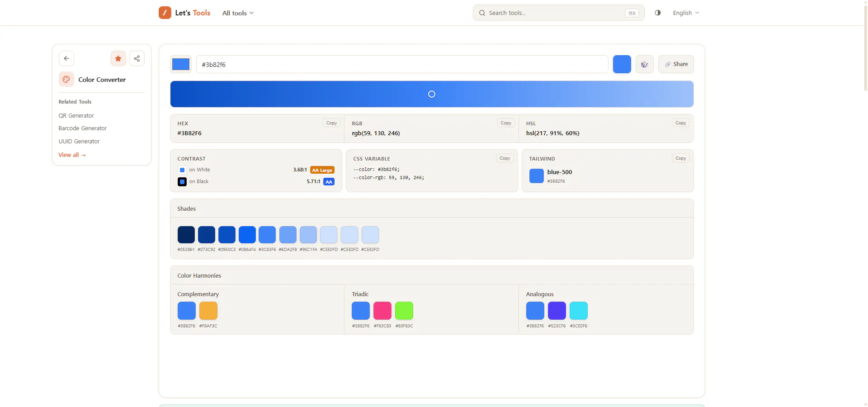This screenshot has width=868, height=407.
Task: Select analogous cyan swatch #3CE0F6
Action: pos(579,311)
